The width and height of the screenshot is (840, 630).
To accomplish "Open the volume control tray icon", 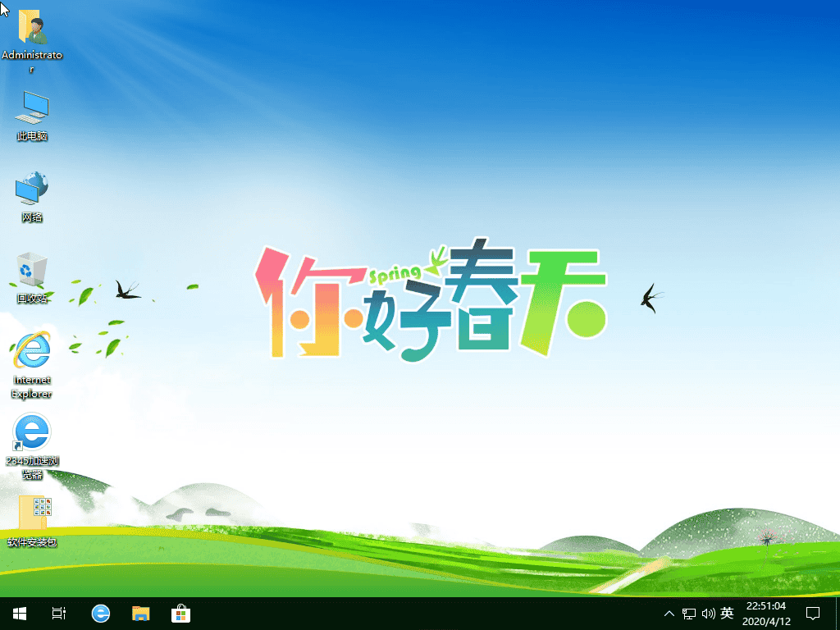I will tap(708, 614).
